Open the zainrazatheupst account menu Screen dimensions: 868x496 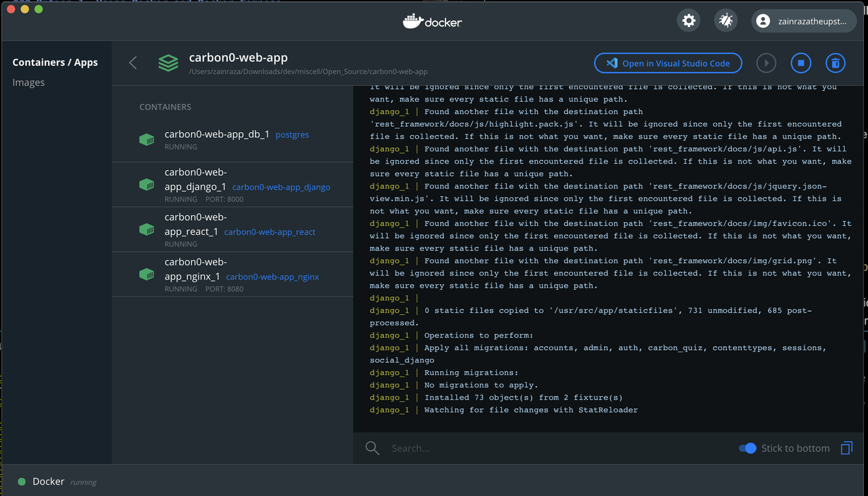pyautogui.click(x=803, y=20)
